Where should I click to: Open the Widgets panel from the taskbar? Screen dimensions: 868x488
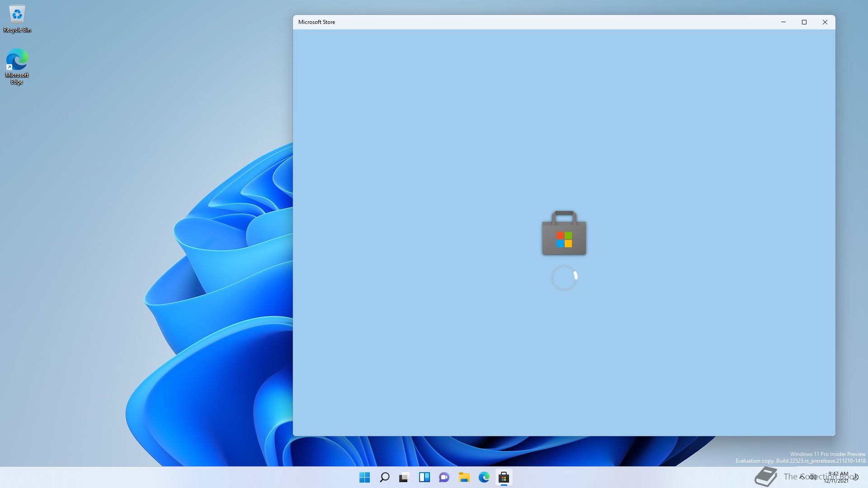coord(424,477)
